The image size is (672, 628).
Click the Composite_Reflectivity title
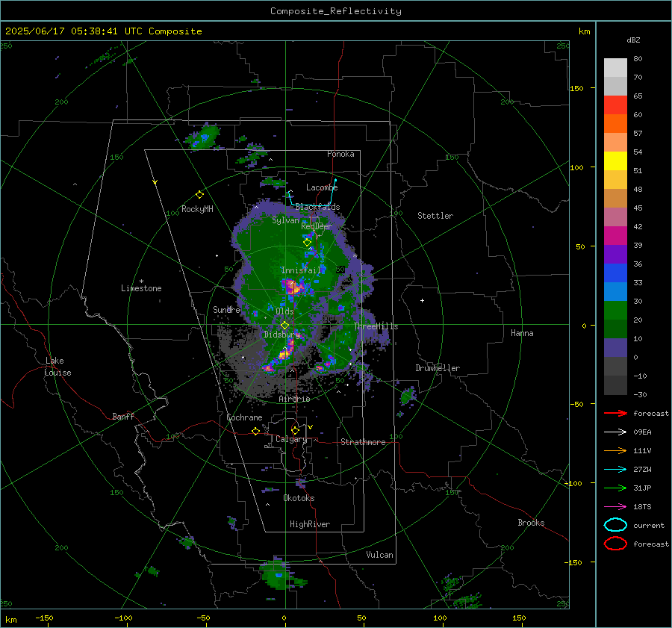[336, 11]
